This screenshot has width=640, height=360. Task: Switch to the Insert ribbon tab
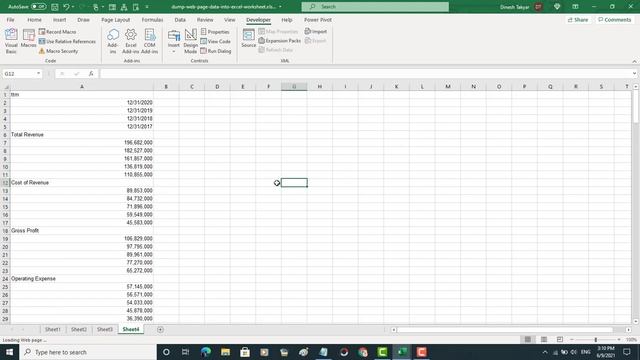[59, 20]
